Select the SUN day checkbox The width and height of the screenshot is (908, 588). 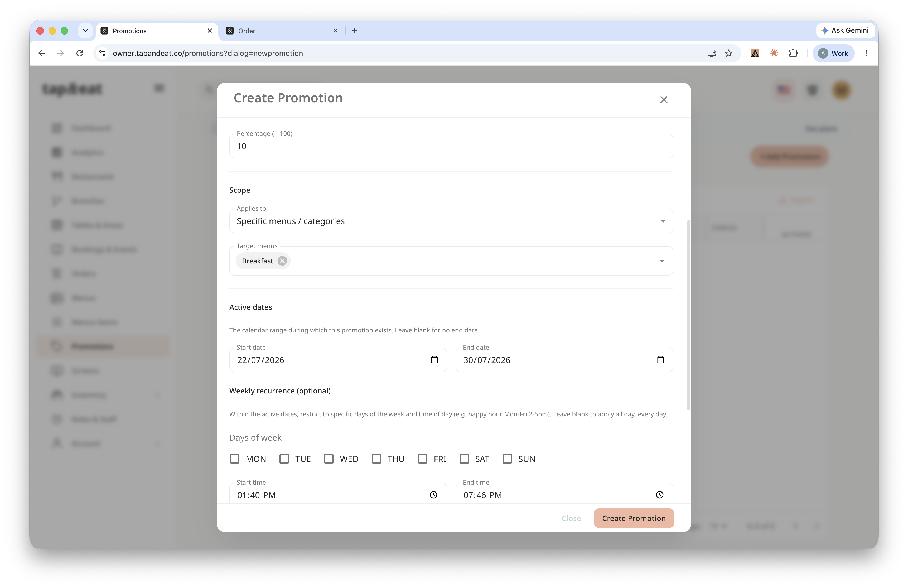pos(507,459)
